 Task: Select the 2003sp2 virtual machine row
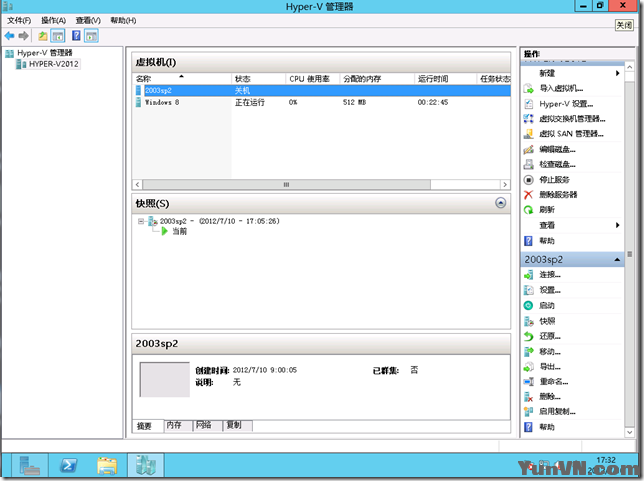tap(322, 90)
